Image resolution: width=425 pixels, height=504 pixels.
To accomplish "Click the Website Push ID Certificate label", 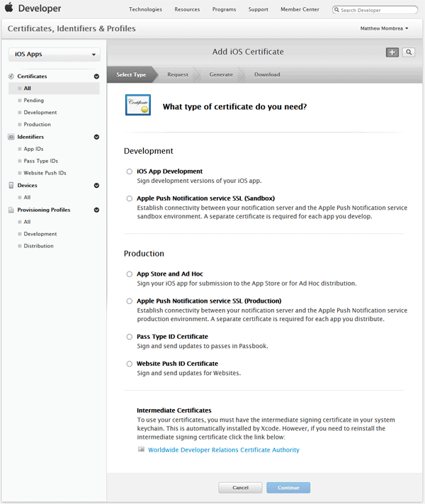I will click(177, 364).
